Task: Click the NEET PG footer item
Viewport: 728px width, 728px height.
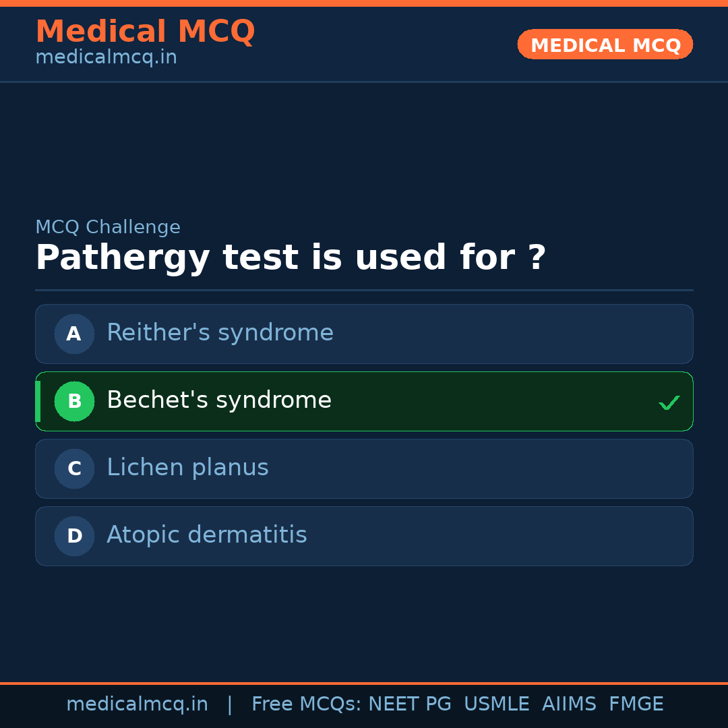Action: pyautogui.click(x=409, y=704)
